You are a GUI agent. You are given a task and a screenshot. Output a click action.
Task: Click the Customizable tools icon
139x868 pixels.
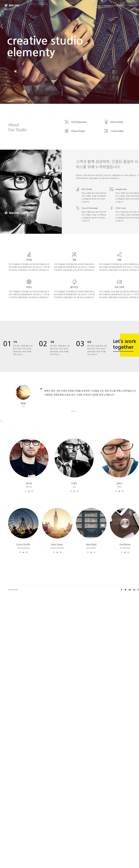pyautogui.click(x=106, y=131)
